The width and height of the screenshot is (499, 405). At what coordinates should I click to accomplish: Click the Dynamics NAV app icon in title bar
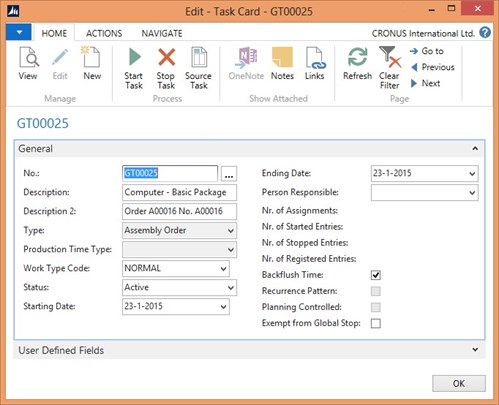[x=13, y=11]
